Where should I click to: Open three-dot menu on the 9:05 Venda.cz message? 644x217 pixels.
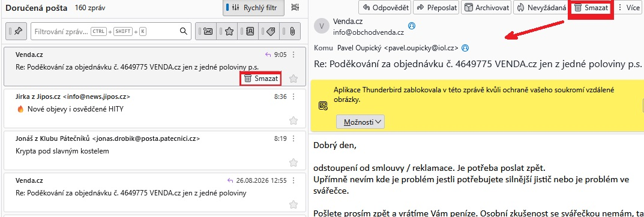(293, 54)
